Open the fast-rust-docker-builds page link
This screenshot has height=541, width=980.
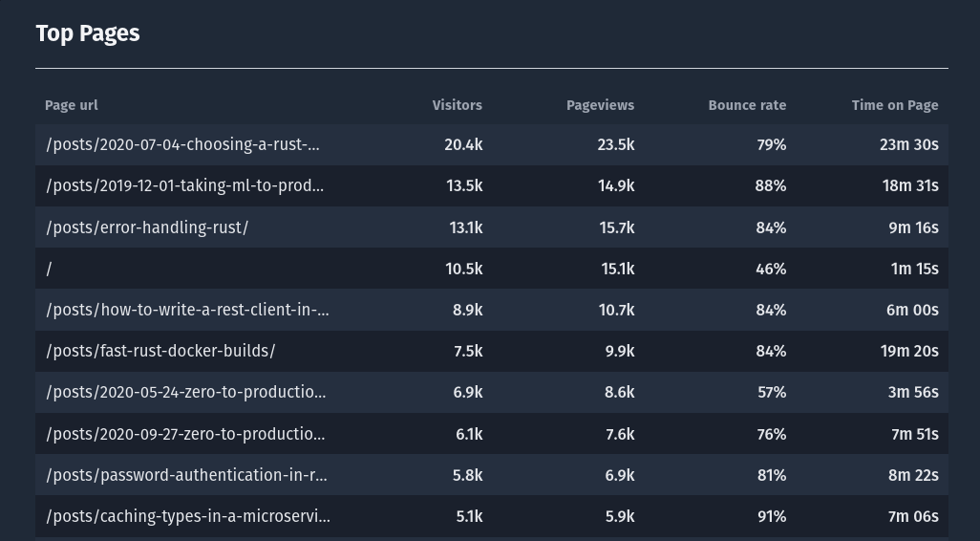(x=160, y=352)
